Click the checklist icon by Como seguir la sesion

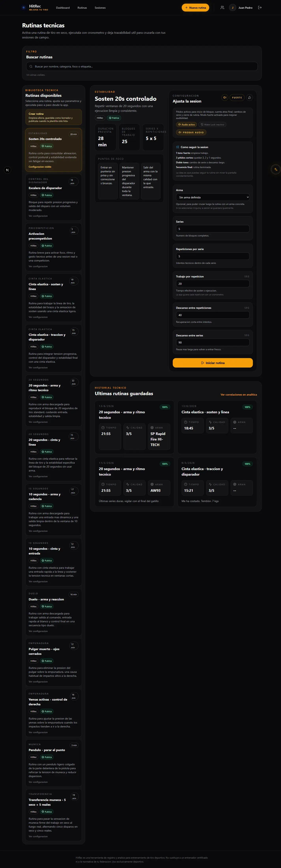pos(177,147)
